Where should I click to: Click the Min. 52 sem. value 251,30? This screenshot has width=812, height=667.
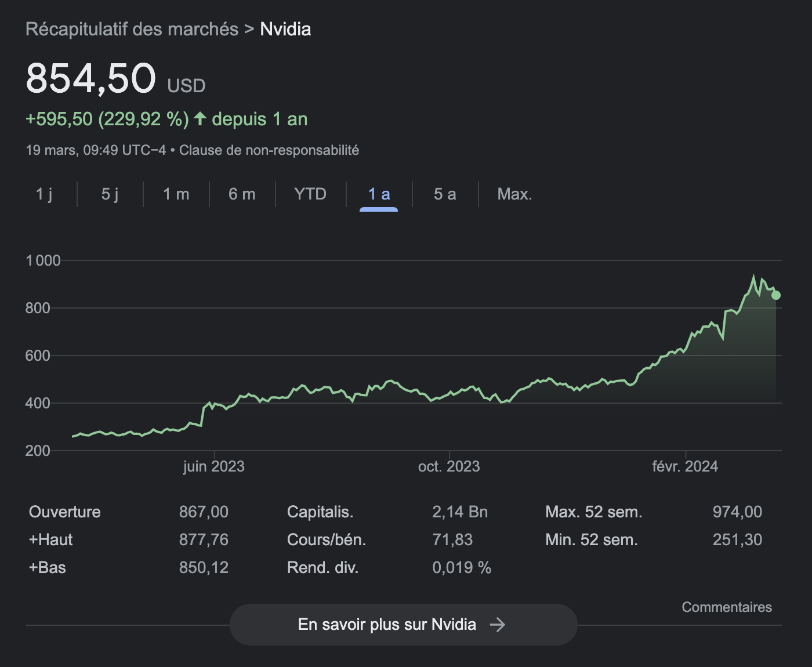tap(737, 540)
